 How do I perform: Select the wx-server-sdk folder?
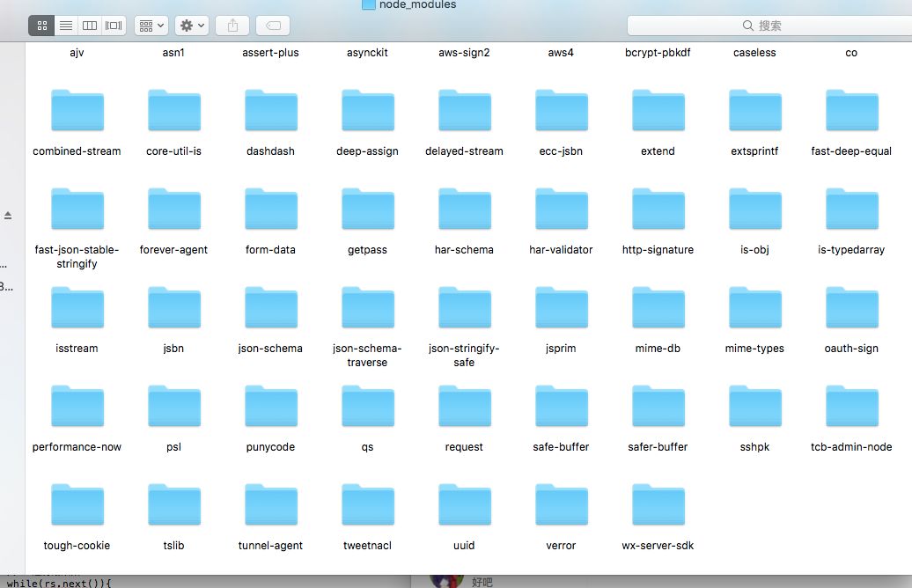[x=658, y=504]
